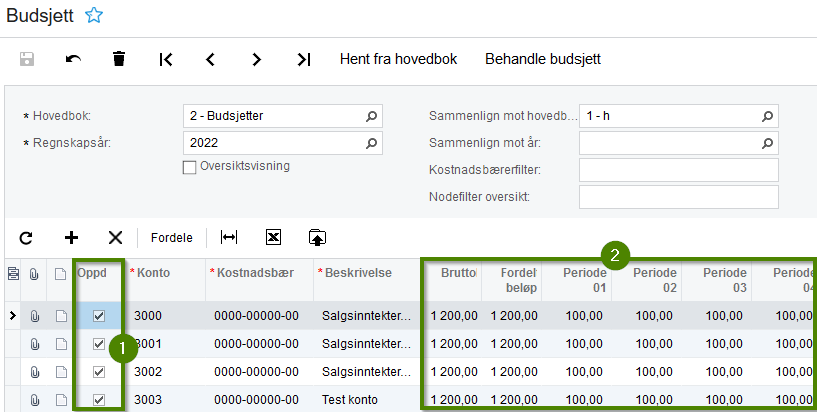Toggle Oppd checkbox for account 3000

coord(99,316)
